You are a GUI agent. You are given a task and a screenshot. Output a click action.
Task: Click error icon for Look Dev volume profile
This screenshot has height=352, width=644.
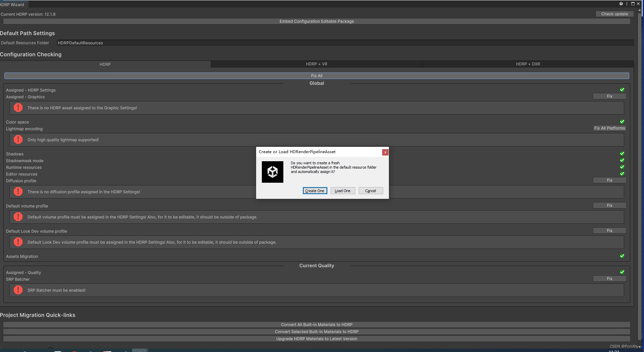pyautogui.click(x=18, y=242)
